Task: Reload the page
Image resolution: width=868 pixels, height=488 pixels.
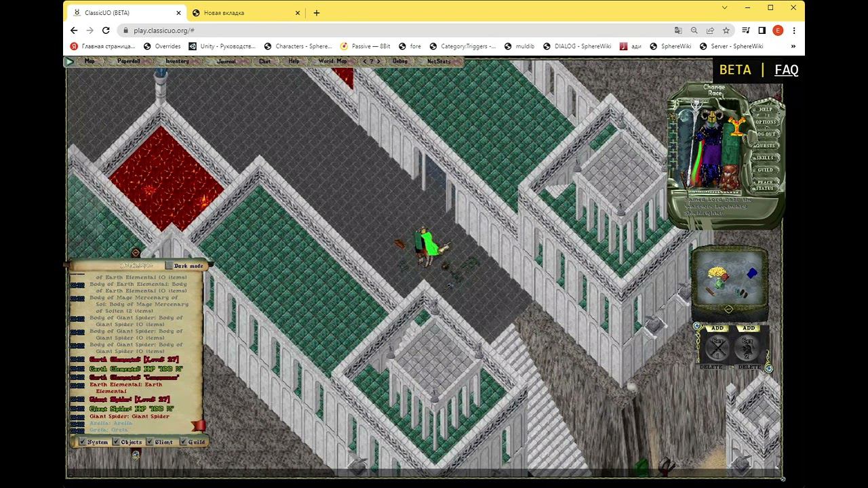Action: click(x=106, y=30)
